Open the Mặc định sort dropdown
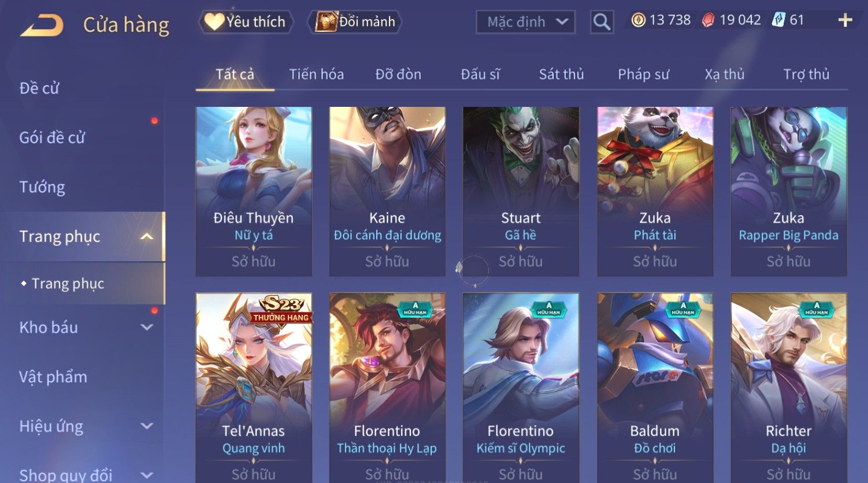 525,23
